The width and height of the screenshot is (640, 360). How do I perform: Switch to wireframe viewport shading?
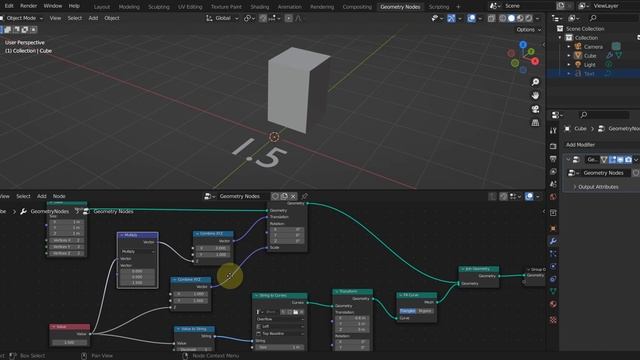[x=502, y=18]
